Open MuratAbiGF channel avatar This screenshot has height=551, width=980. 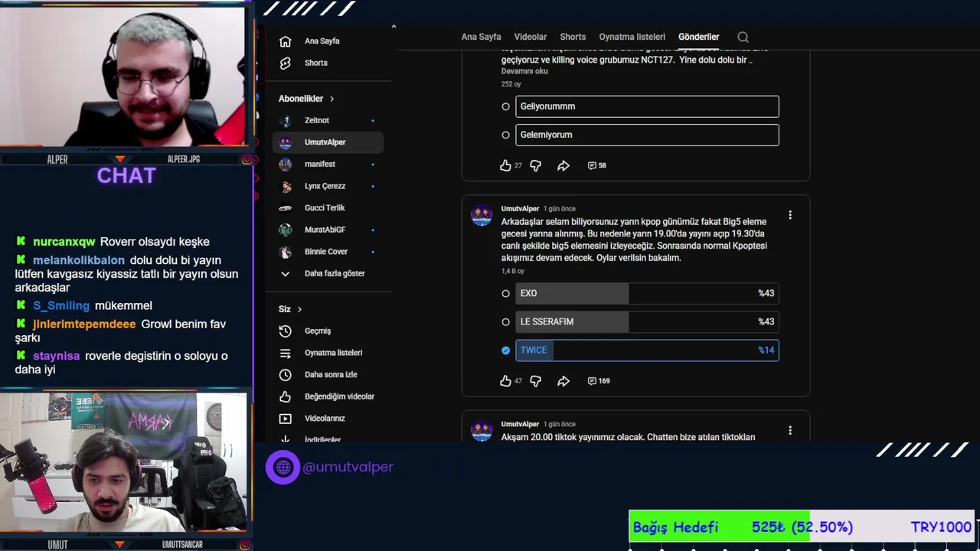point(286,230)
